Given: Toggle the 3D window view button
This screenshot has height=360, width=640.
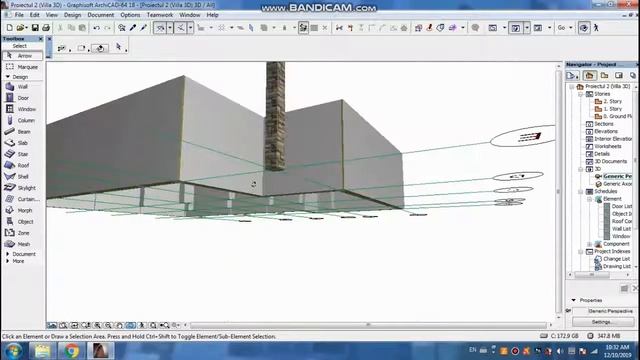Looking at the screenshot, I should click(x=516, y=28).
